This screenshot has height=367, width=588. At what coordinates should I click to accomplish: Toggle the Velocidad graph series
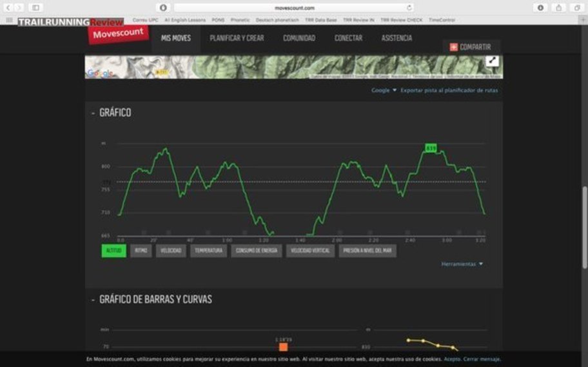pos(171,251)
